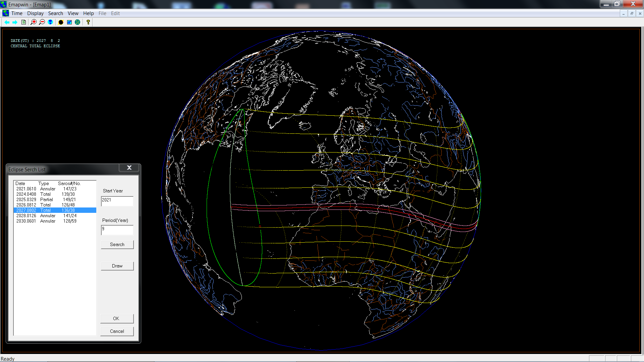Select the 2030.0601 Annular eclipse row
This screenshot has height=362, width=644.
coord(55,221)
